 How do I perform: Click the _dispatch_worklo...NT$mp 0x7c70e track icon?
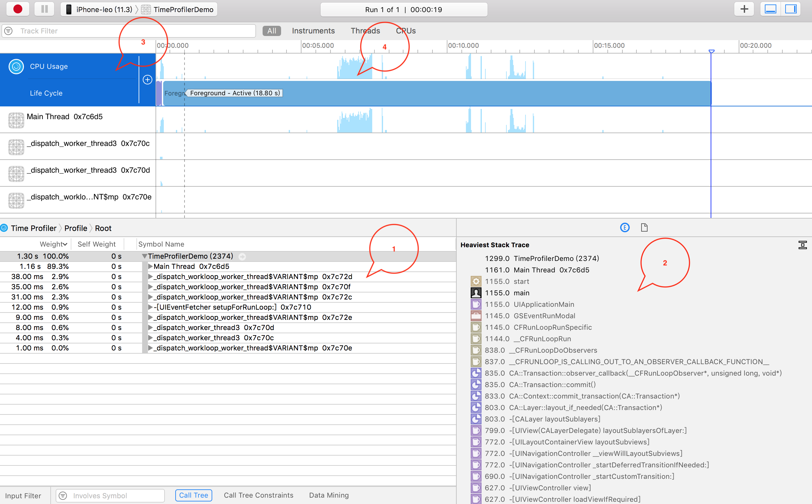(16, 200)
